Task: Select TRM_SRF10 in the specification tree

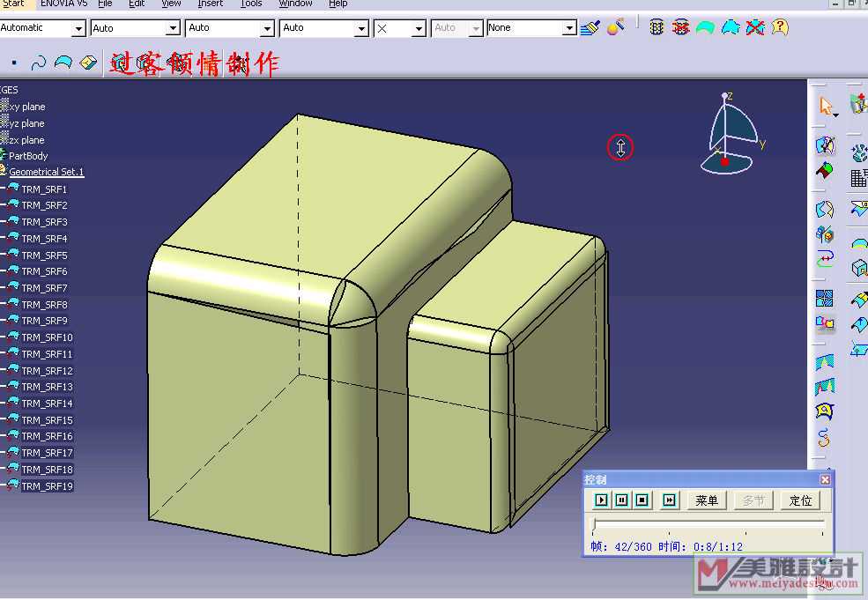Action: point(47,337)
